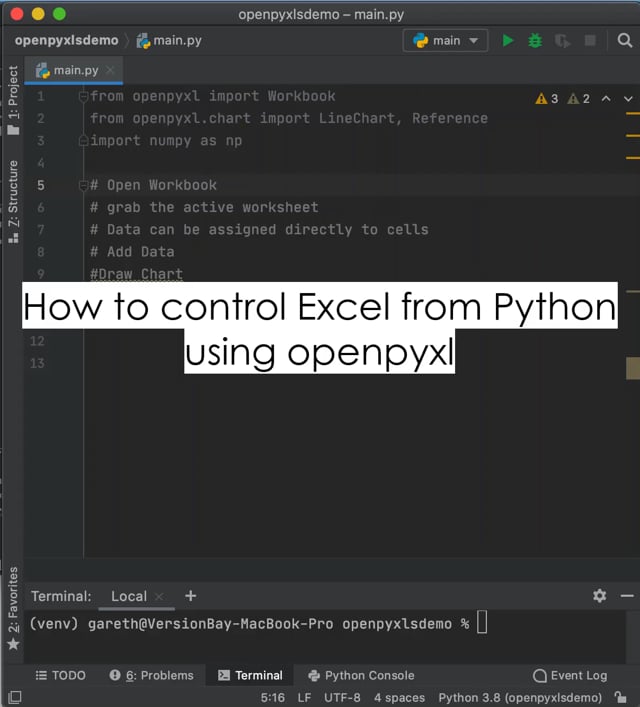The width and height of the screenshot is (640, 707).
Task: Click the Run with Coverage icon
Action: (x=562, y=41)
